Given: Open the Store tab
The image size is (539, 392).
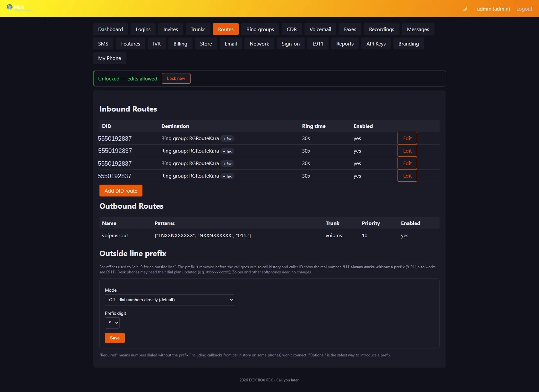Looking at the screenshot, I should (x=206, y=44).
